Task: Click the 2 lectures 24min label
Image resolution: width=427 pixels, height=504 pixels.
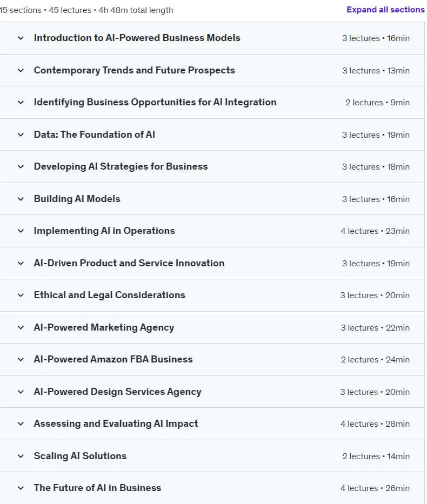Action: tap(375, 359)
